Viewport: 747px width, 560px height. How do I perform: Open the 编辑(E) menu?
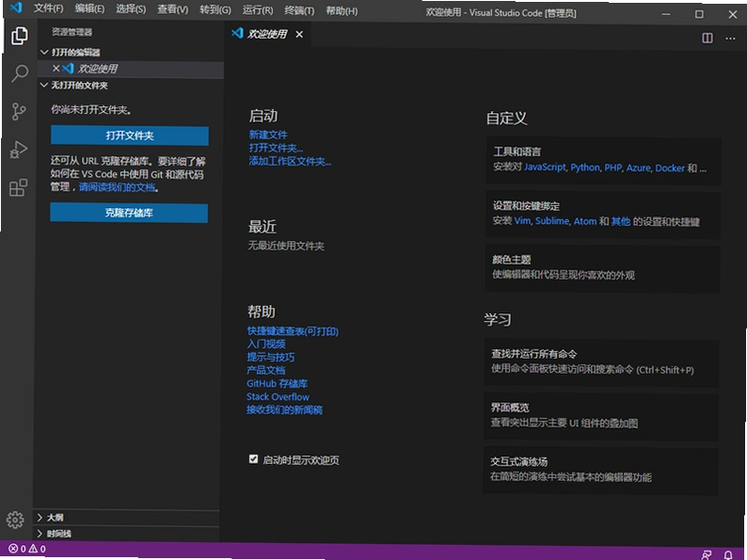click(x=89, y=8)
